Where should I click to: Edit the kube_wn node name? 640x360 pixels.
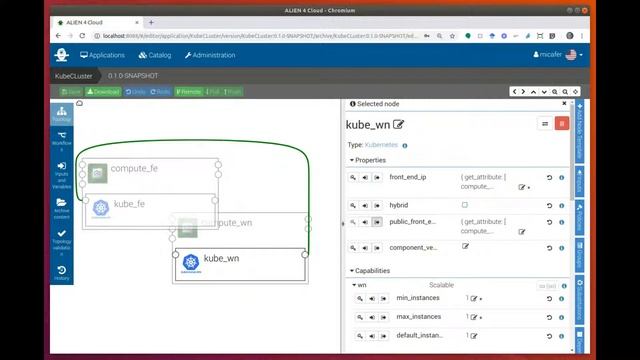(398, 124)
